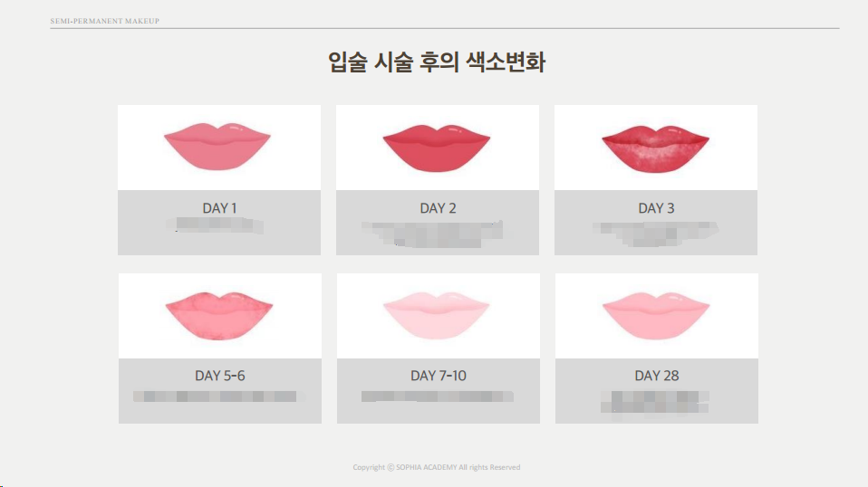Viewport: 868px width, 487px height.
Task: Click the DAY 1 label
Action: click(x=219, y=208)
